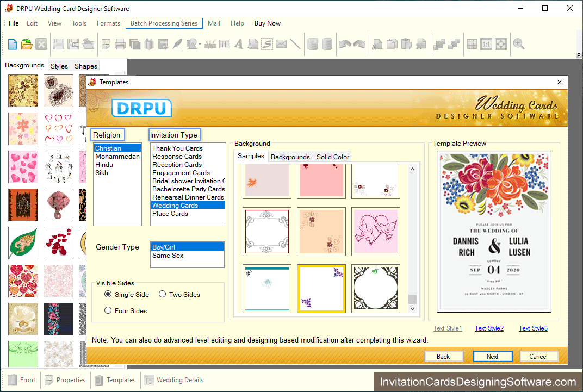This screenshot has width=583, height=392.
Task: Select the Four Sides radio button
Action: 108,310
